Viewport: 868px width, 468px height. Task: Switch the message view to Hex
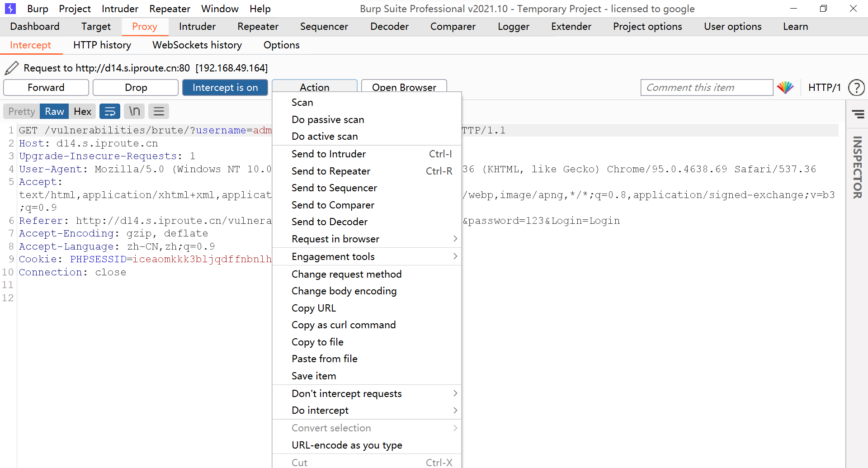coord(82,111)
